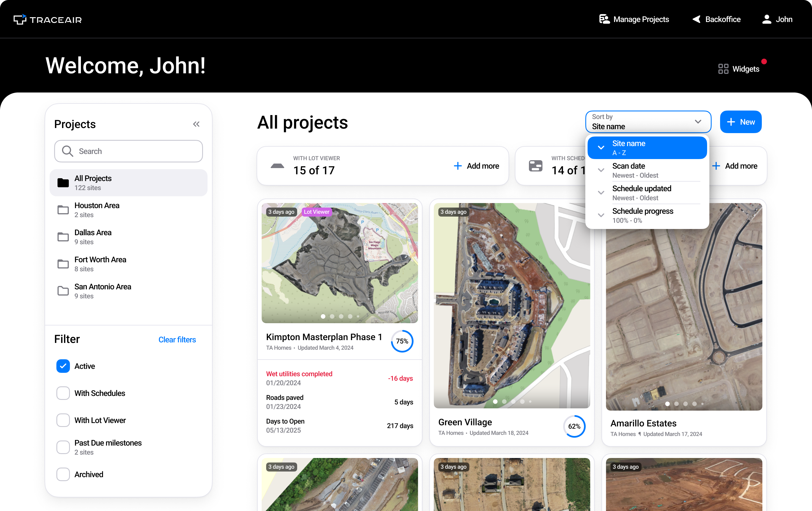Click Kimpton Masterplan 75% progress ring
The width and height of the screenshot is (812, 511).
(402, 341)
